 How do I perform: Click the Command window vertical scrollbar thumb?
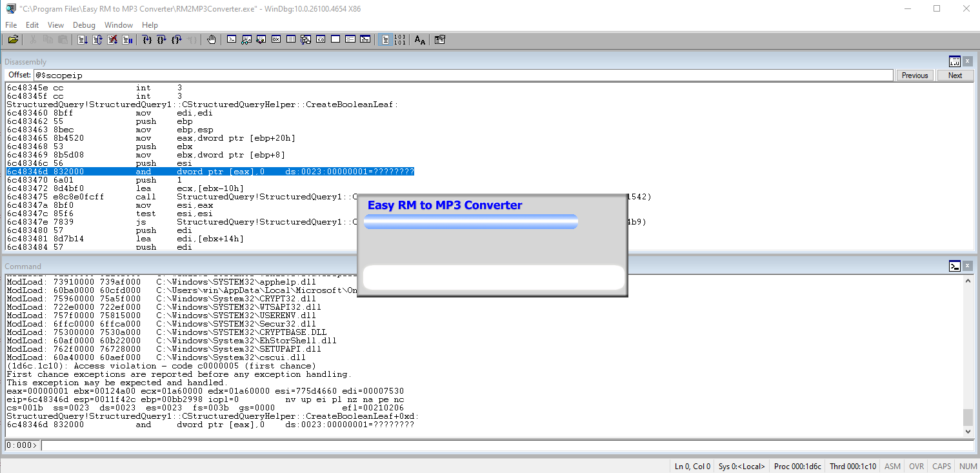pyautogui.click(x=967, y=418)
